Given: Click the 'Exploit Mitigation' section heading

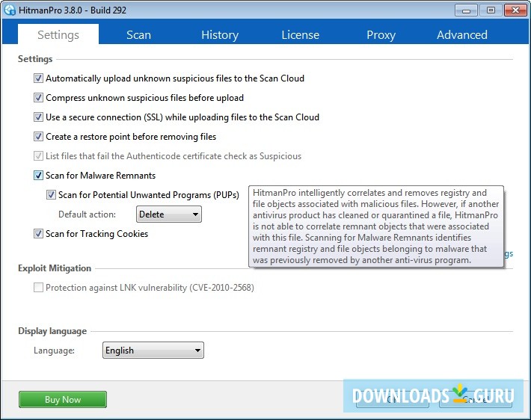Looking at the screenshot, I should point(55,268).
